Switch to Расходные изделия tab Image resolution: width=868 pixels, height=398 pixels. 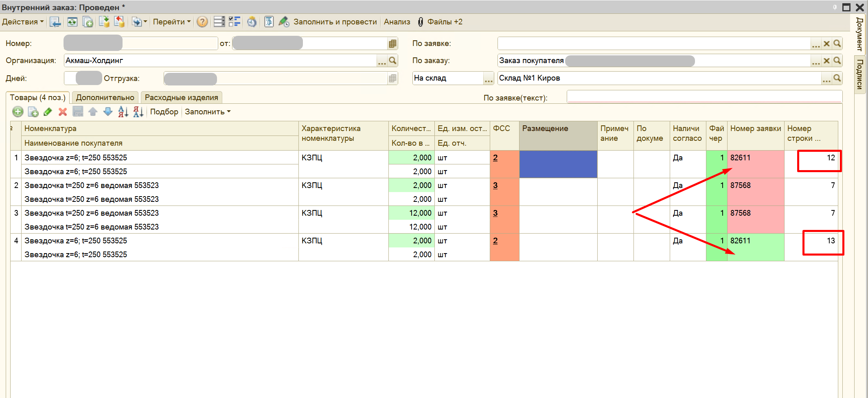[x=182, y=98]
